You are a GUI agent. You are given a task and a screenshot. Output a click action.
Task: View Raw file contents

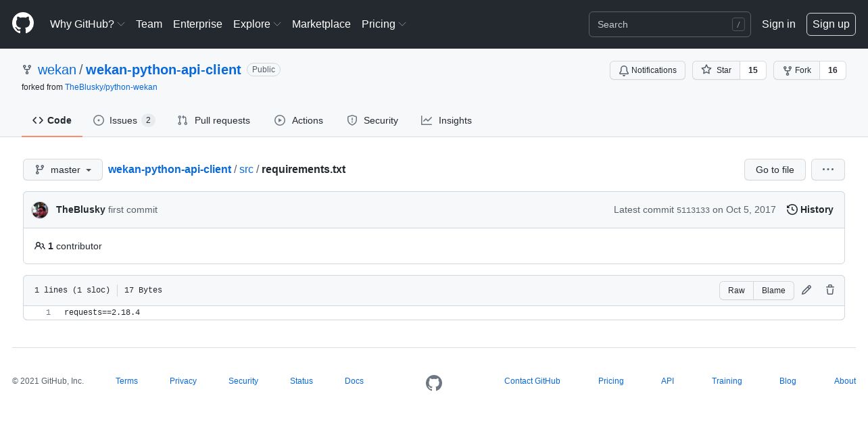click(736, 291)
